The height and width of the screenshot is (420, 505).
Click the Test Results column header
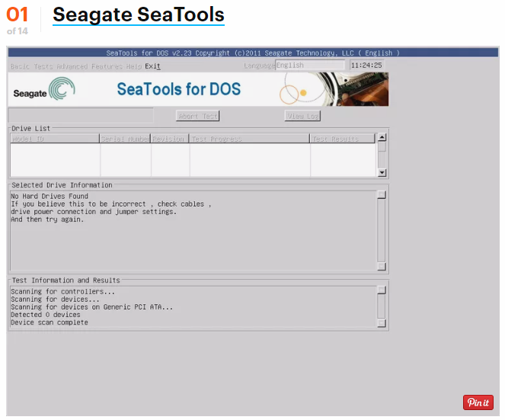343,139
